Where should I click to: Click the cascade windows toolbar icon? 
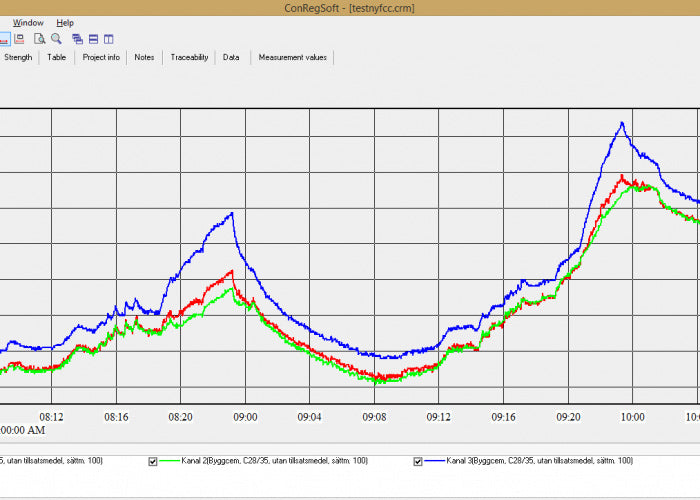pos(77,39)
